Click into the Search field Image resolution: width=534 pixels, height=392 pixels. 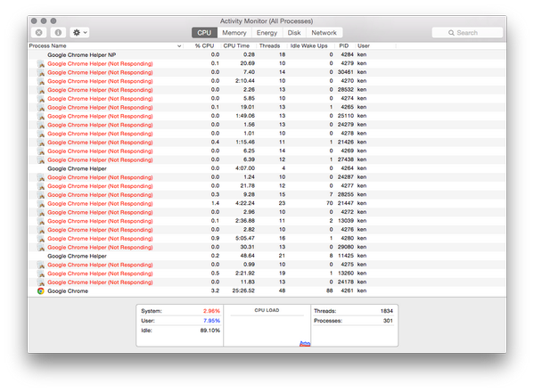[467, 33]
